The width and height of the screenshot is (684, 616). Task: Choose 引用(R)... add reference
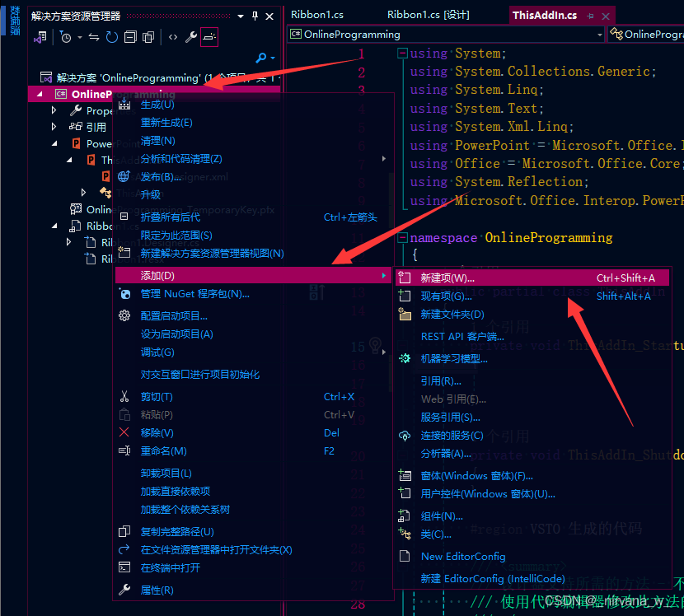441,381
